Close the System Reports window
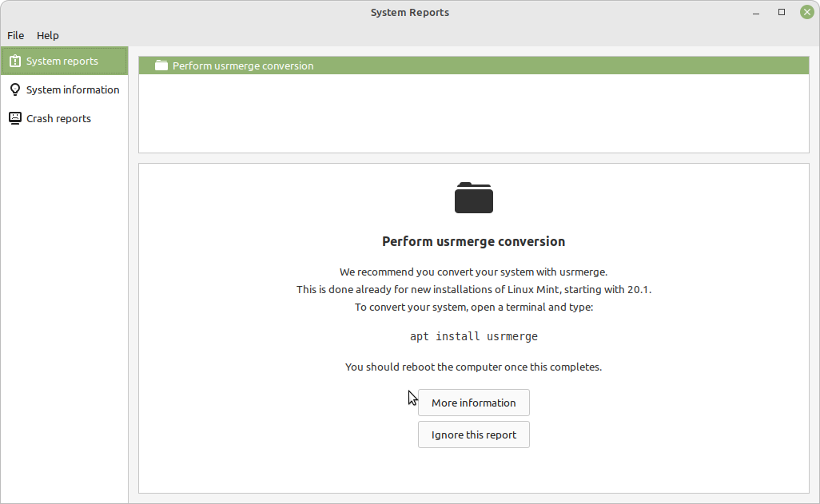Viewport: 820px width, 504px height. point(807,12)
